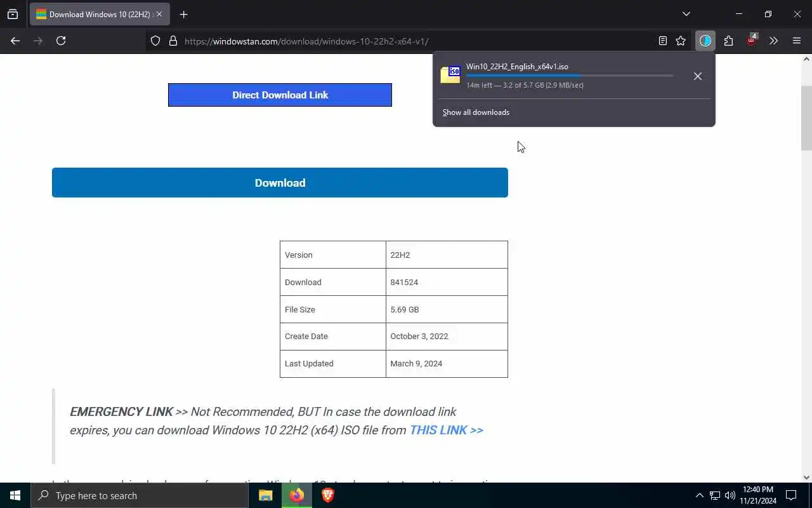The height and width of the screenshot is (508, 812).
Task: Click the Last Updated label cell
Action: pyautogui.click(x=333, y=363)
